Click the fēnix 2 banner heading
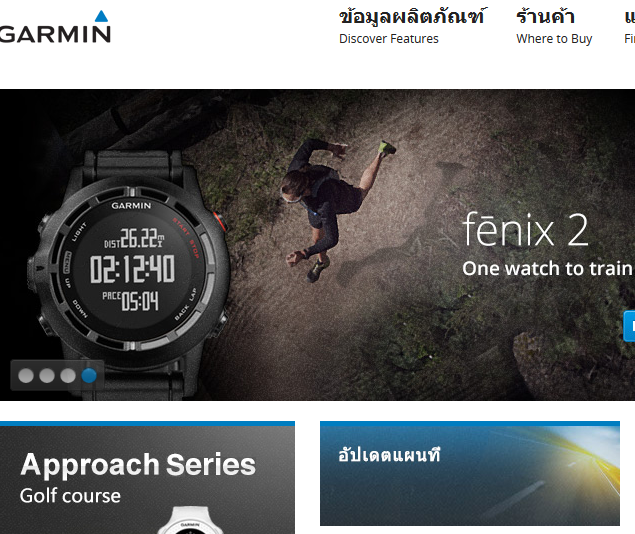The image size is (635, 534). click(525, 230)
